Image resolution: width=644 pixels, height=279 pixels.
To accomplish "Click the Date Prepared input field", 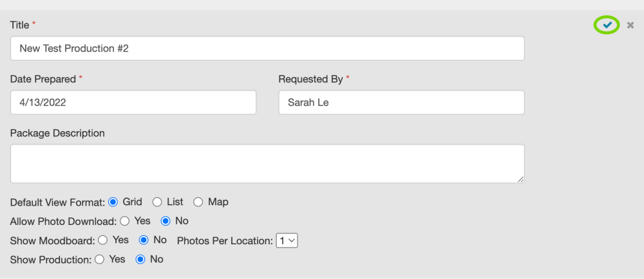I will coord(133,102).
